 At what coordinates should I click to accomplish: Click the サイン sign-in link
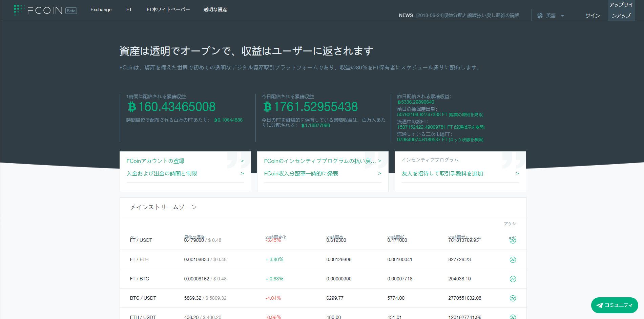pyautogui.click(x=593, y=16)
